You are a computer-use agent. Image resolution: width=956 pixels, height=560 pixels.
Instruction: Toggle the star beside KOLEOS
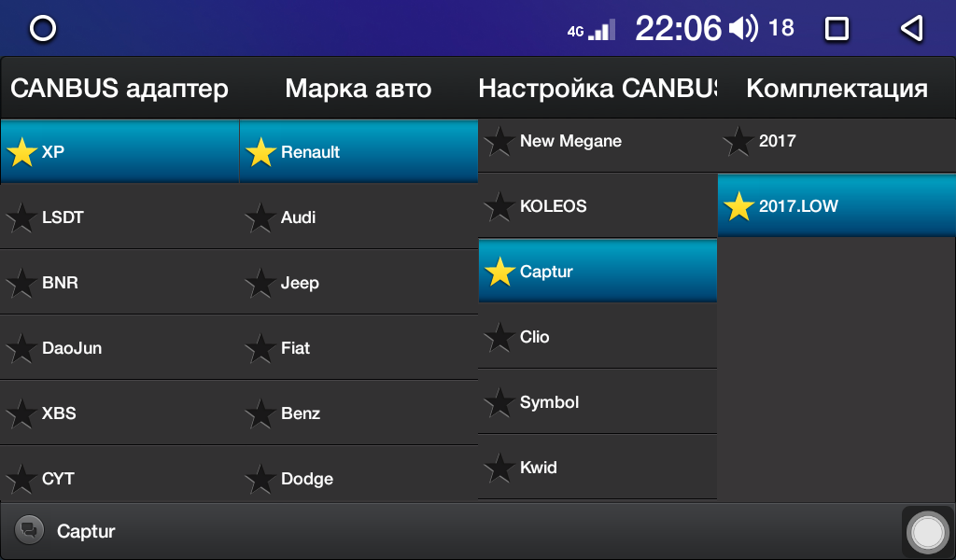click(499, 207)
